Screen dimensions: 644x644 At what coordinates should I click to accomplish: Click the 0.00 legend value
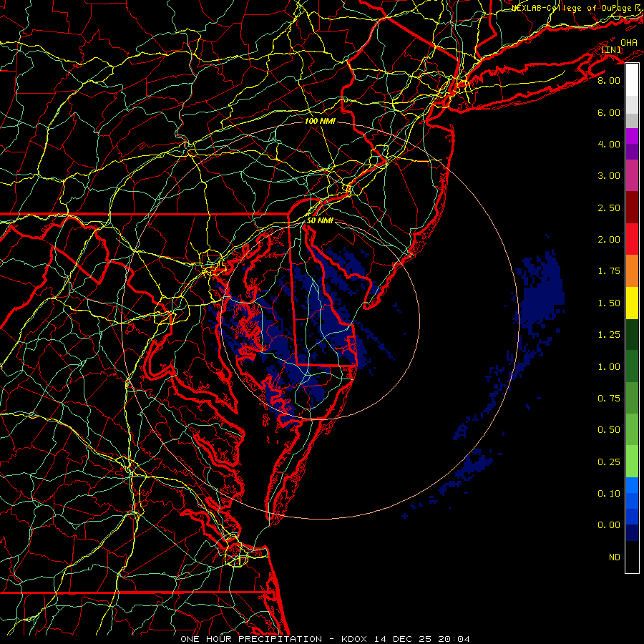click(609, 525)
